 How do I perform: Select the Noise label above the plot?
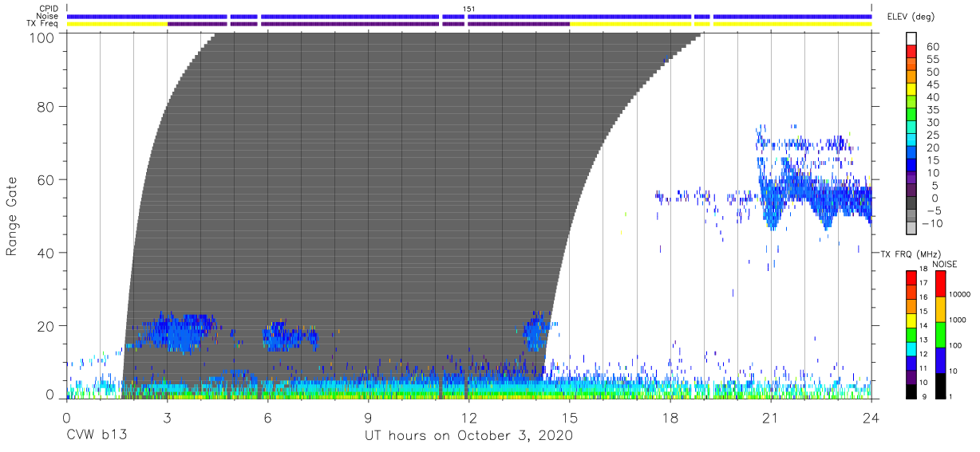coord(48,16)
